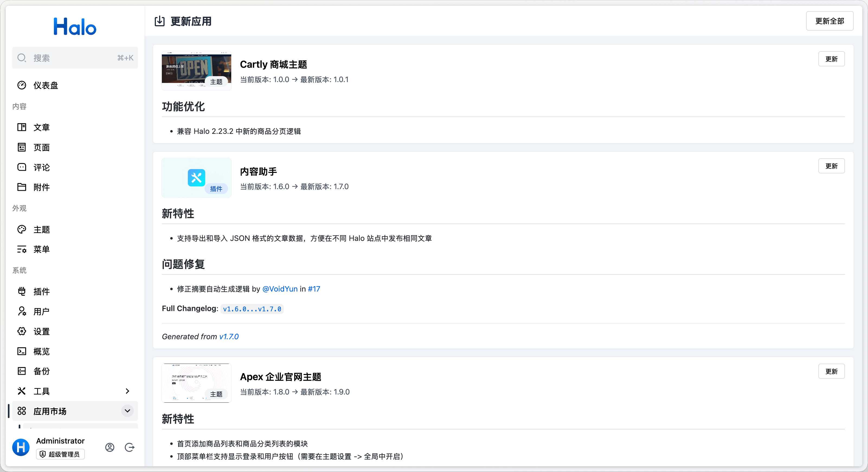Collapse the App Market chevron
Screen dimensions: 868x472
point(127,411)
